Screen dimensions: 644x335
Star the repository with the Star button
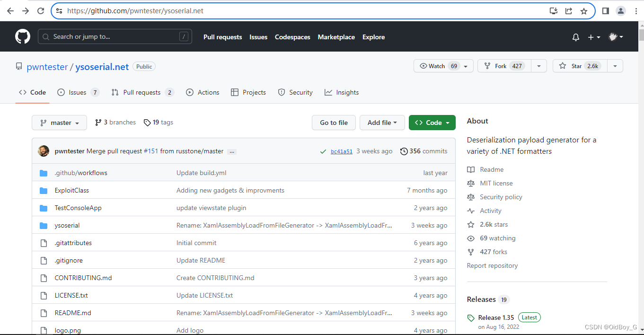pos(580,66)
